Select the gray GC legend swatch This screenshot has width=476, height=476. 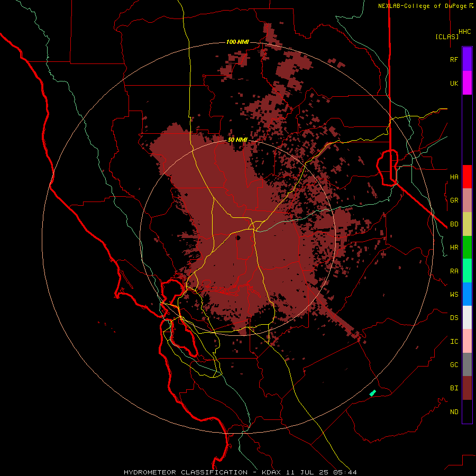click(x=467, y=364)
